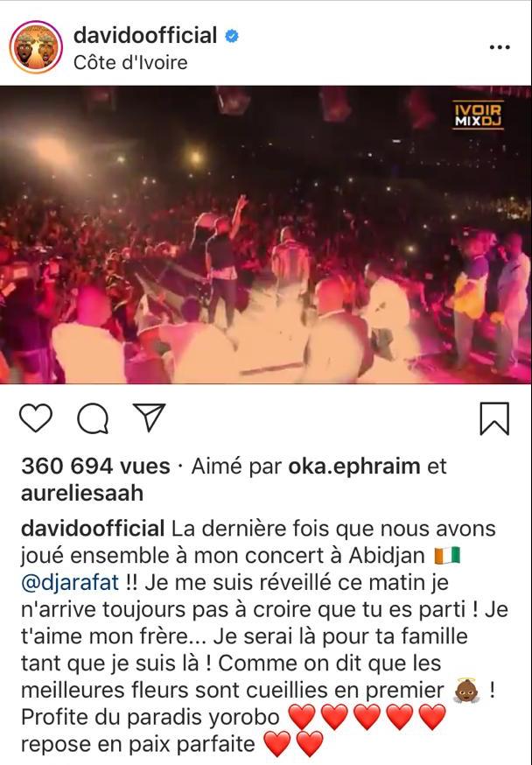View the 360 694 vues count
The width and height of the screenshot is (532, 765).
pos(95,466)
